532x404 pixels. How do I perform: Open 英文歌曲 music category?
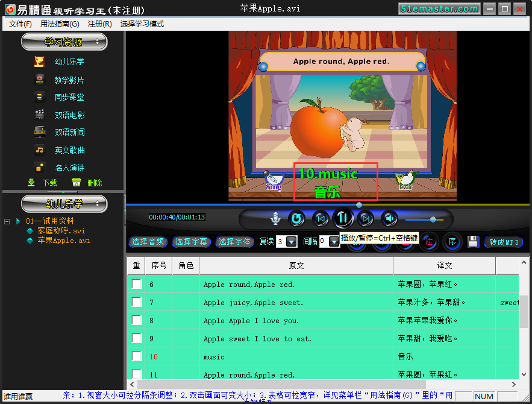click(x=70, y=150)
